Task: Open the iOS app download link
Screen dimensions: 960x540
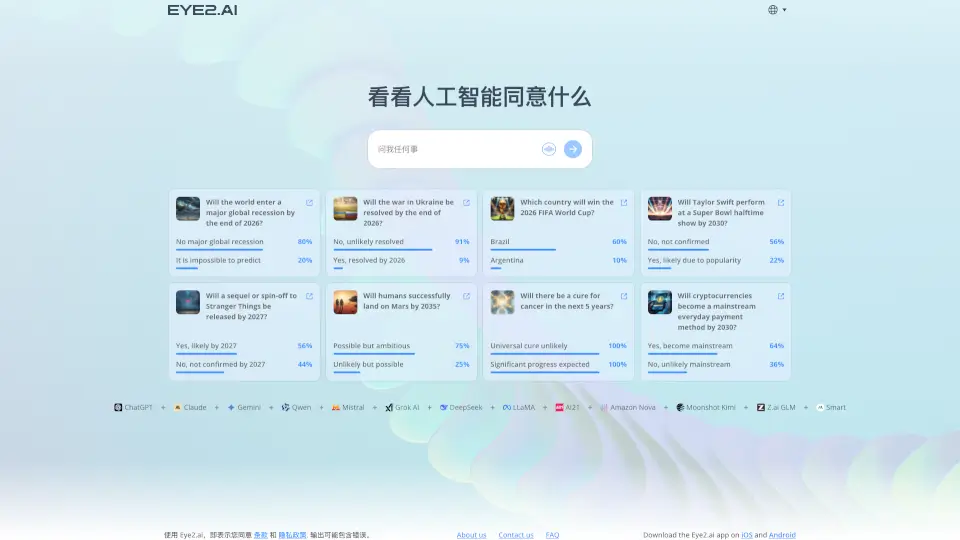Action: pos(746,535)
